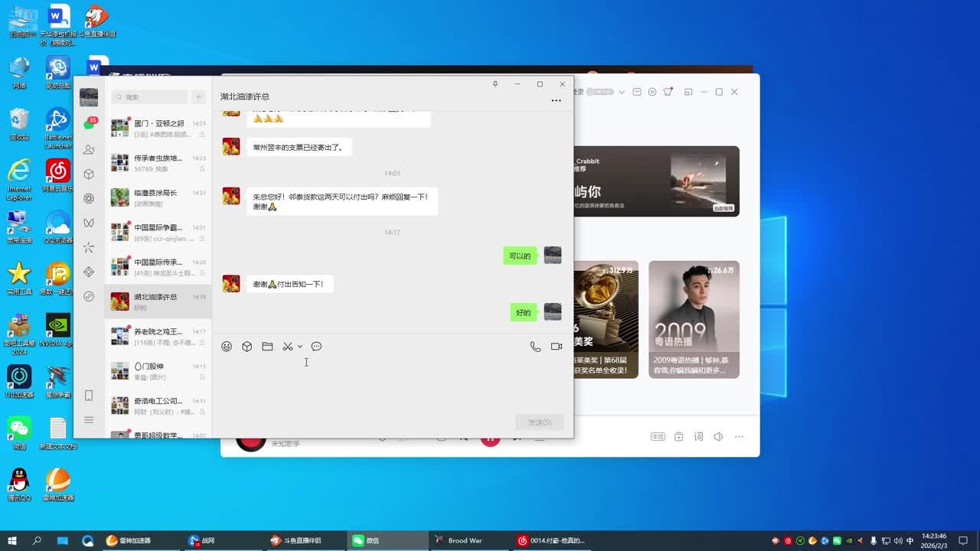Click the send file folder icon
This screenshot has width=980, height=551.
pyautogui.click(x=267, y=347)
